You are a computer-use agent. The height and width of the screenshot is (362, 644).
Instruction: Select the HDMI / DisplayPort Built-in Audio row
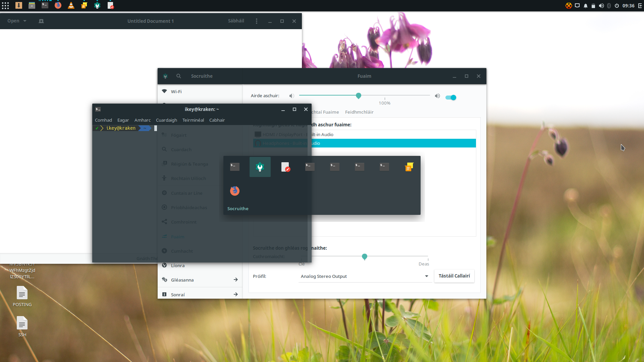[x=364, y=134]
